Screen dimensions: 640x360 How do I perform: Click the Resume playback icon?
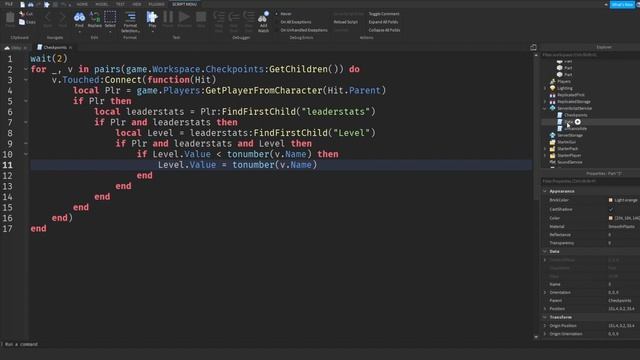pos(184,17)
